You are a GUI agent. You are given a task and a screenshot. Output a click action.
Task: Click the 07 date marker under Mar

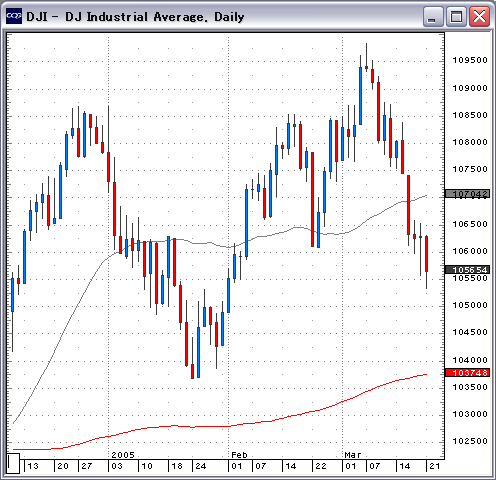[375, 466]
